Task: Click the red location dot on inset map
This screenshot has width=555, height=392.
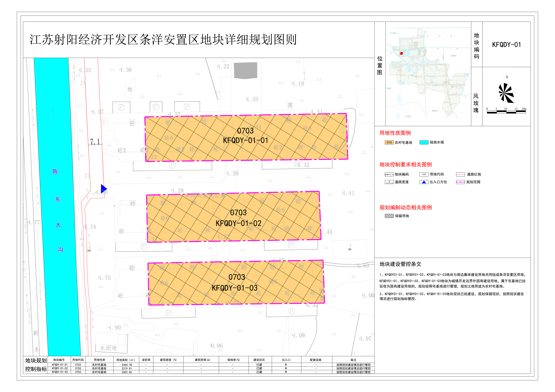Action: coord(402,53)
